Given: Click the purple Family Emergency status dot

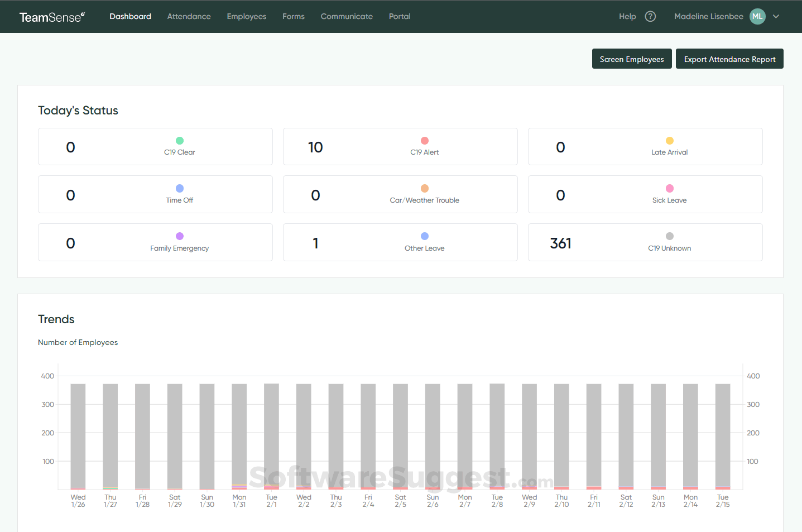Looking at the screenshot, I should click(x=179, y=236).
